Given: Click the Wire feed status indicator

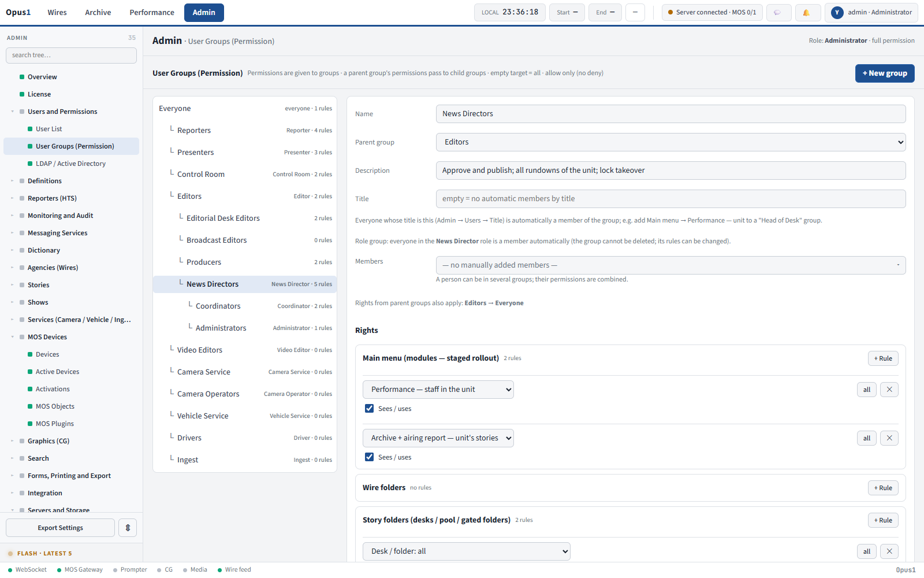Looking at the screenshot, I should pyautogui.click(x=234, y=570).
